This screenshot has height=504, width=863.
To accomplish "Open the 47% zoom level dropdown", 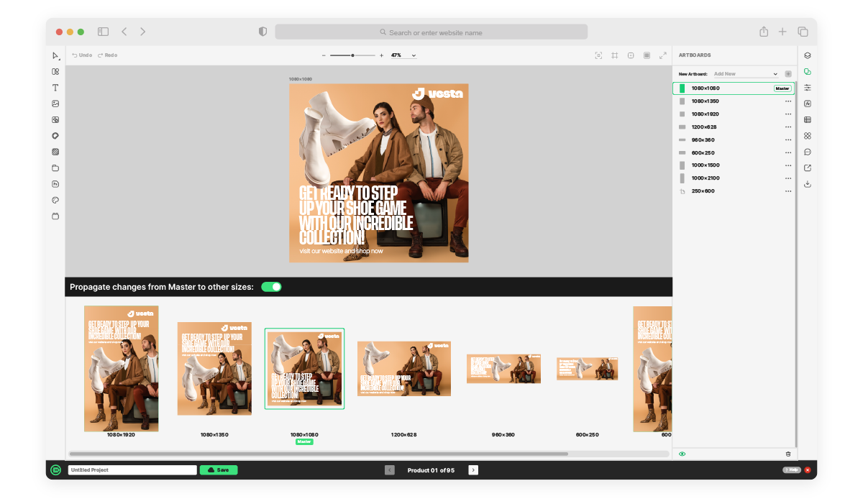I will click(x=402, y=55).
